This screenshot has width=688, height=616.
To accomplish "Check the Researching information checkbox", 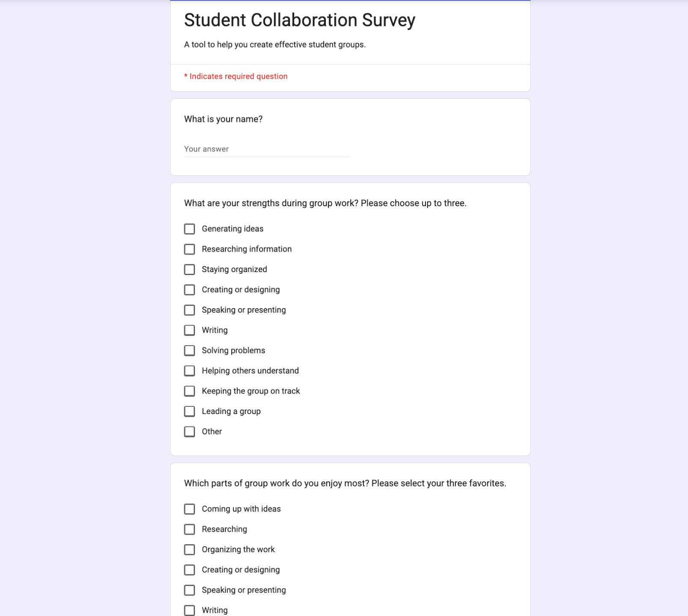I will 189,249.
